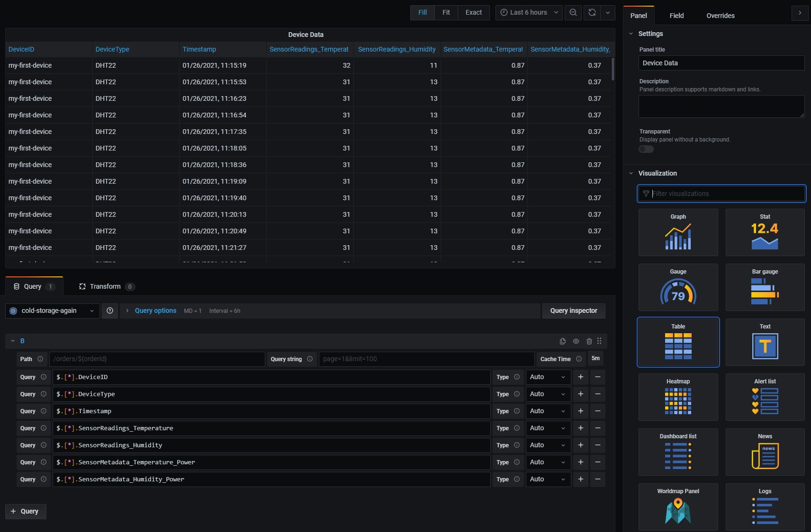Click the Panel title input field

[x=721, y=63]
